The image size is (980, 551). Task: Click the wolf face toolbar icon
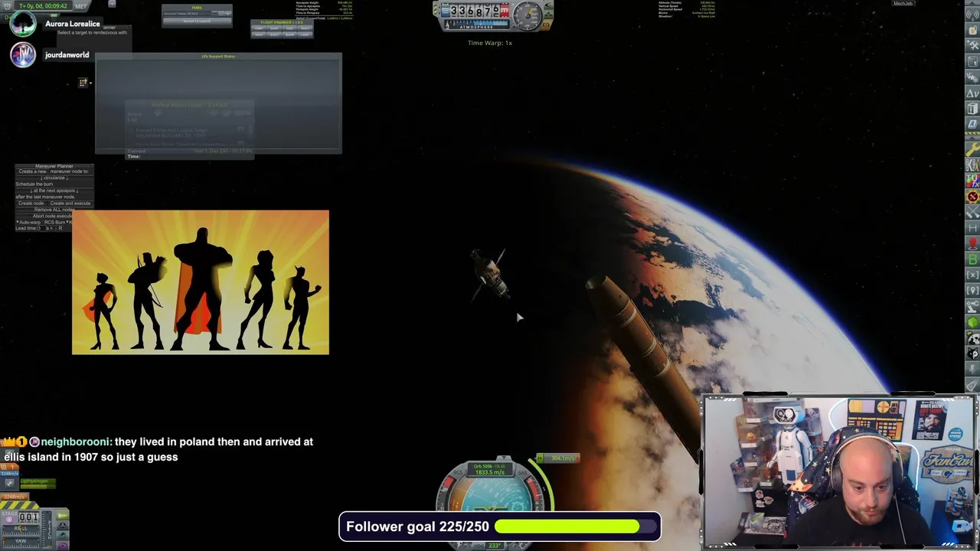973,352
